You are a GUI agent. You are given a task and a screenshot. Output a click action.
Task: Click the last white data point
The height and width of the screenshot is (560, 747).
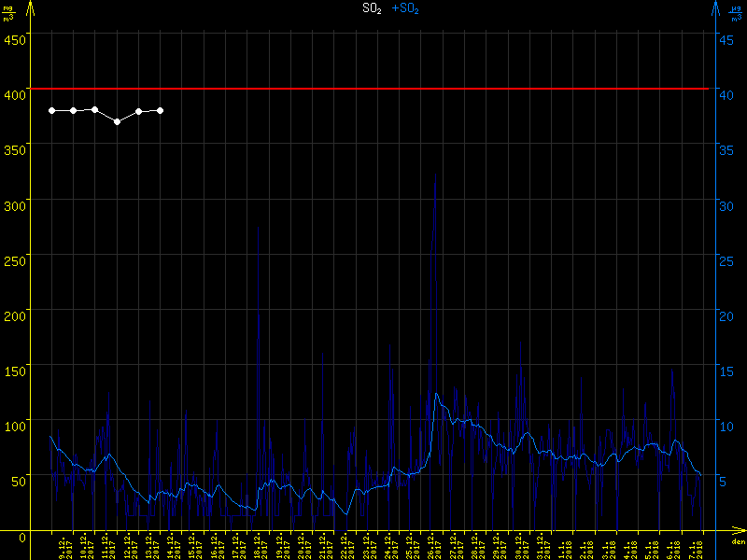click(x=161, y=110)
